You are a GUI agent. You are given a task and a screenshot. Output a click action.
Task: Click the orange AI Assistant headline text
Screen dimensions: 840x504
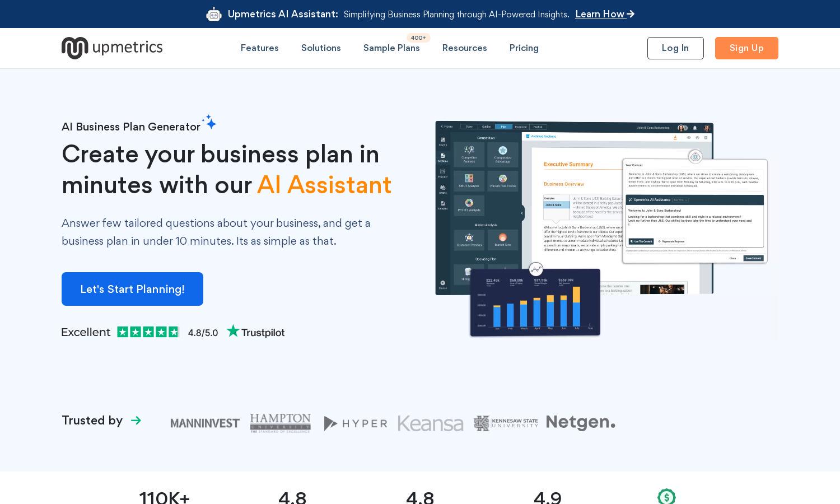tap(324, 185)
